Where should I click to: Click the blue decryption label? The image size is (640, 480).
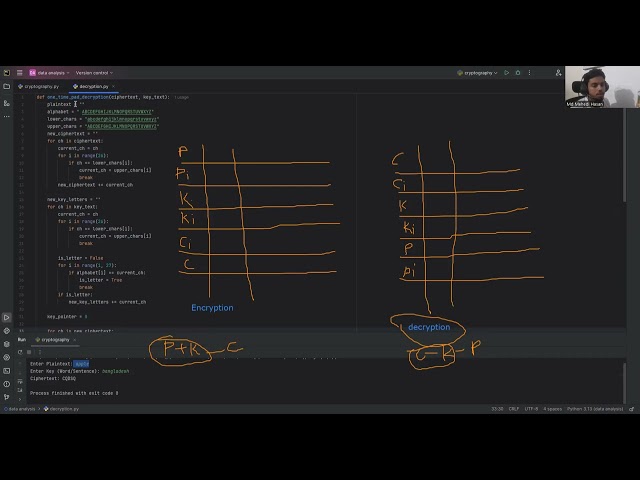(429, 327)
